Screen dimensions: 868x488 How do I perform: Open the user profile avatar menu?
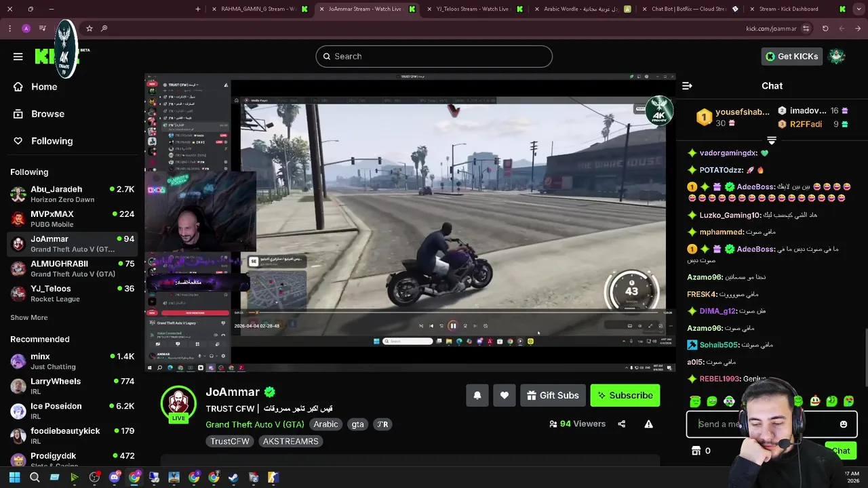tap(837, 56)
